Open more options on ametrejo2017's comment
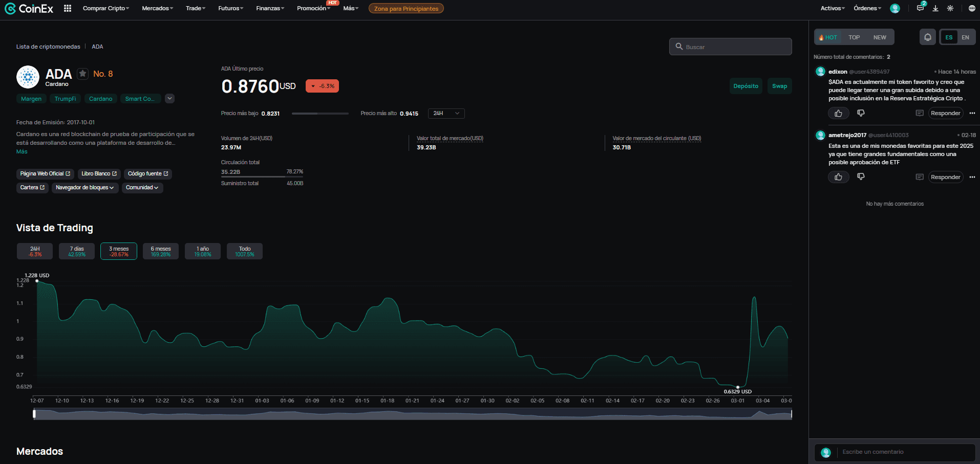The width and height of the screenshot is (980, 464). coord(972,177)
